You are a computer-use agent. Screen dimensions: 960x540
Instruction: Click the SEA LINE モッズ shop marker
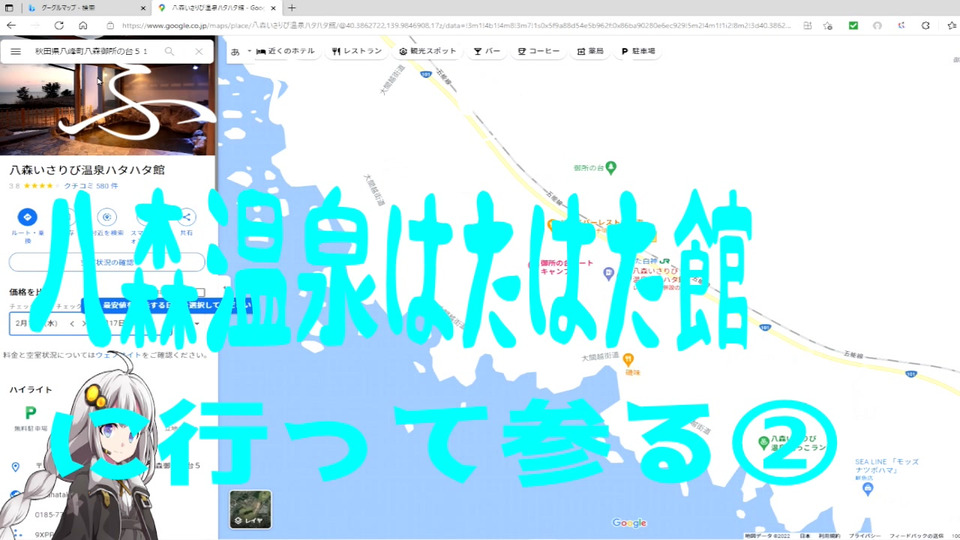[868, 489]
